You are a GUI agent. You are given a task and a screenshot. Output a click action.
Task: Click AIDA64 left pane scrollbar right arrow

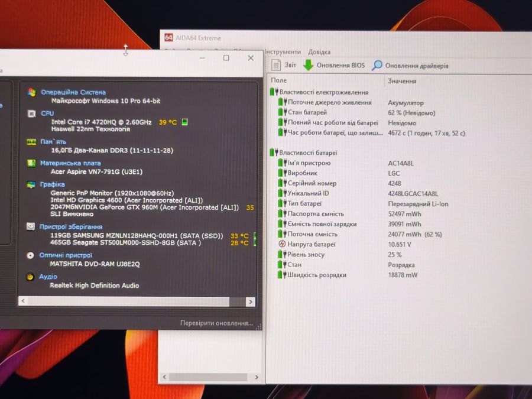pyautogui.click(x=257, y=377)
